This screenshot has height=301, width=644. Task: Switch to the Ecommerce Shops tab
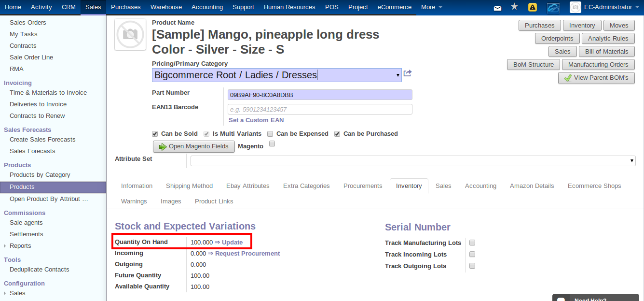coord(594,186)
